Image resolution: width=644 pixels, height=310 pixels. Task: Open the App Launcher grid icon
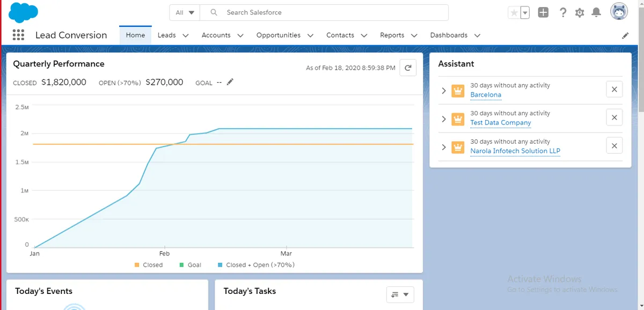click(18, 35)
